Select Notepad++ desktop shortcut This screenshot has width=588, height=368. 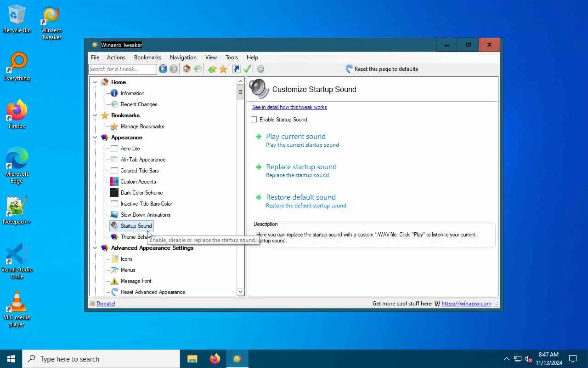coord(17,211)
